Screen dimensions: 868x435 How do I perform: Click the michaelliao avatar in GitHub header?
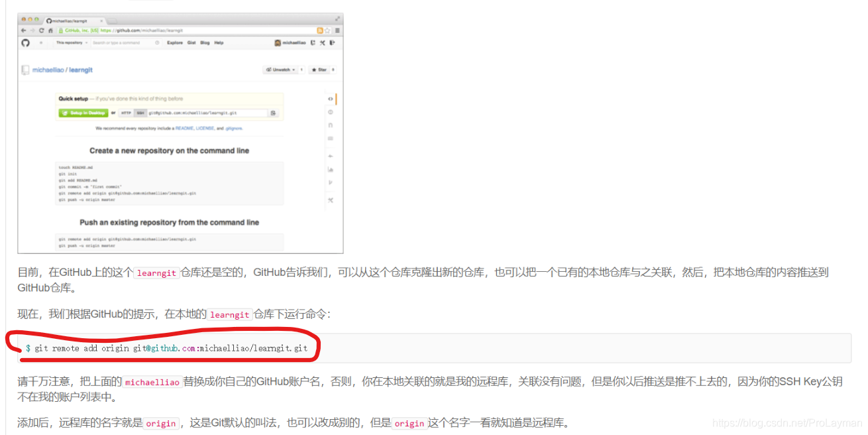278,43
